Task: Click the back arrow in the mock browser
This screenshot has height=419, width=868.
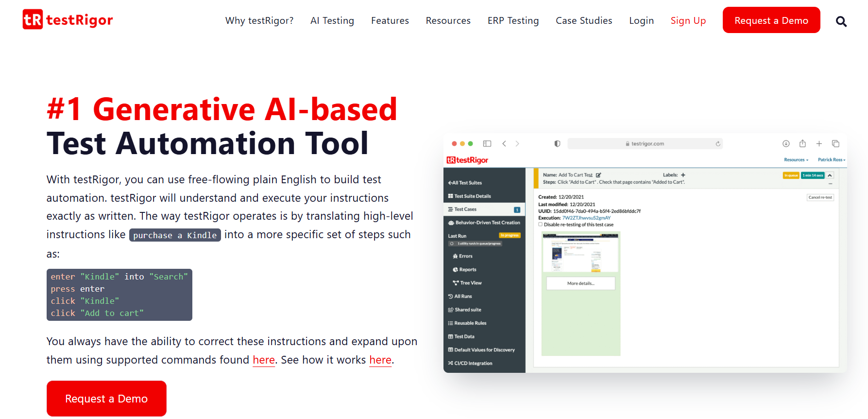Action: point(504,143)
